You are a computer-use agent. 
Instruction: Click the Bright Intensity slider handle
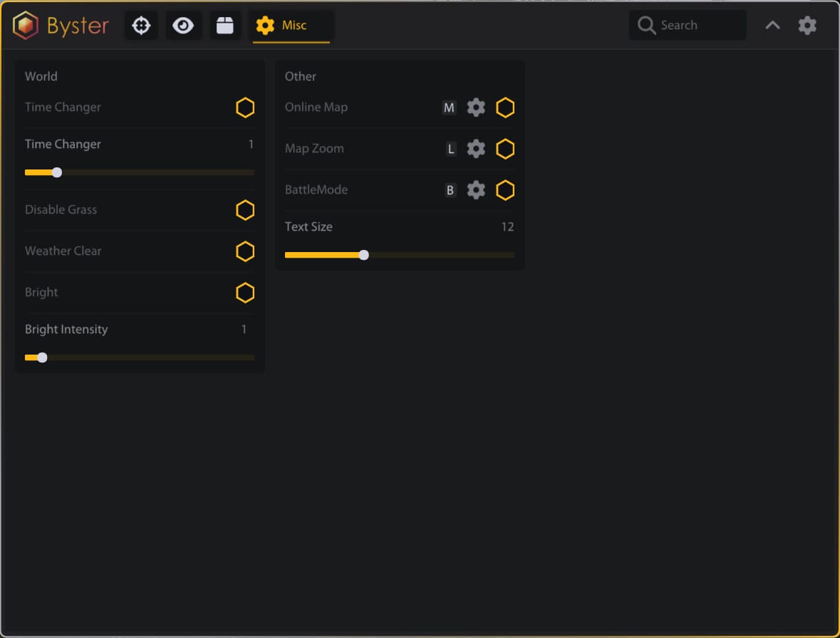pyautogui.click(x=42, y=357)
